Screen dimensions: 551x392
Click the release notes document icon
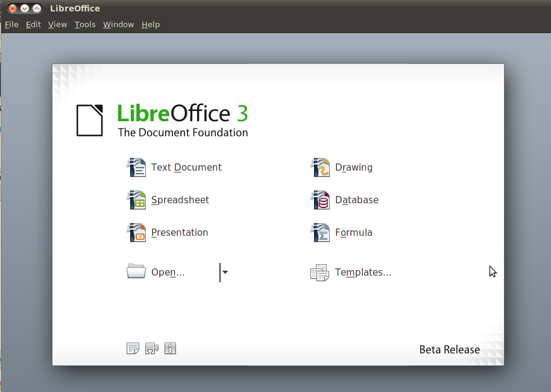[133, 348]
